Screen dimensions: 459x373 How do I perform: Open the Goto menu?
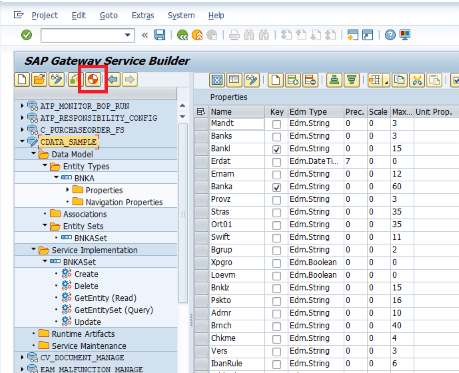[109, 15]
